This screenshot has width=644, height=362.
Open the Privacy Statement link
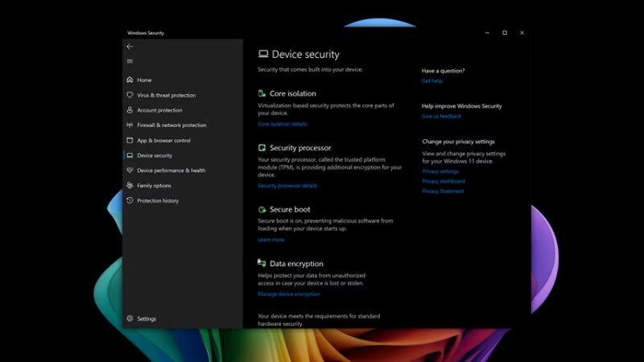(443, 191)
